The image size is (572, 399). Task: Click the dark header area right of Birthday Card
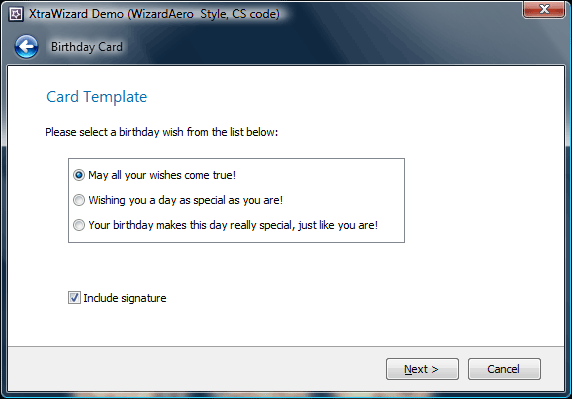pos(328,47)
